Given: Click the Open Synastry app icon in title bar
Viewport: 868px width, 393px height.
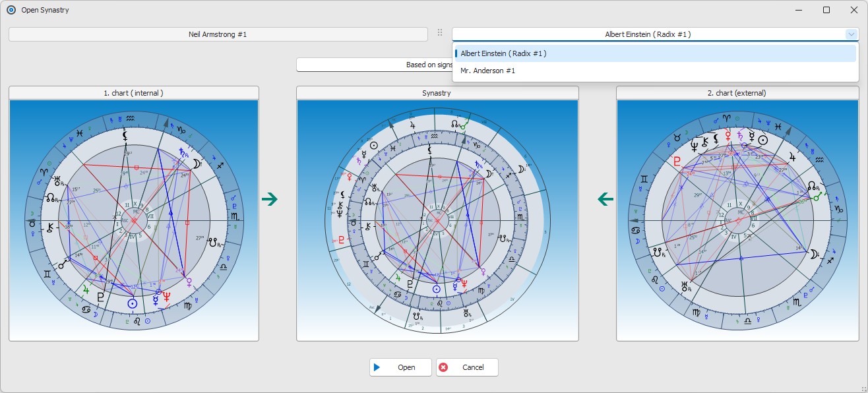Looking at the screenshot, I should [11, 10].
